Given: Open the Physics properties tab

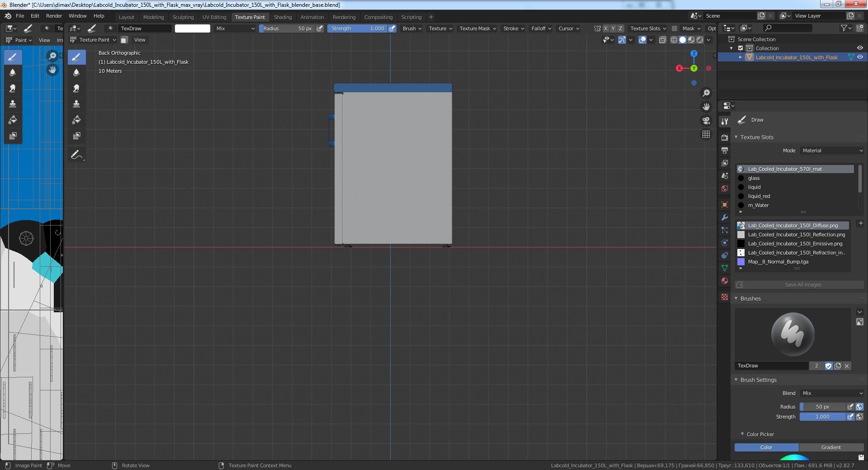Looking at the screenshot, I should pyautogui.click(x=725, y=243).
